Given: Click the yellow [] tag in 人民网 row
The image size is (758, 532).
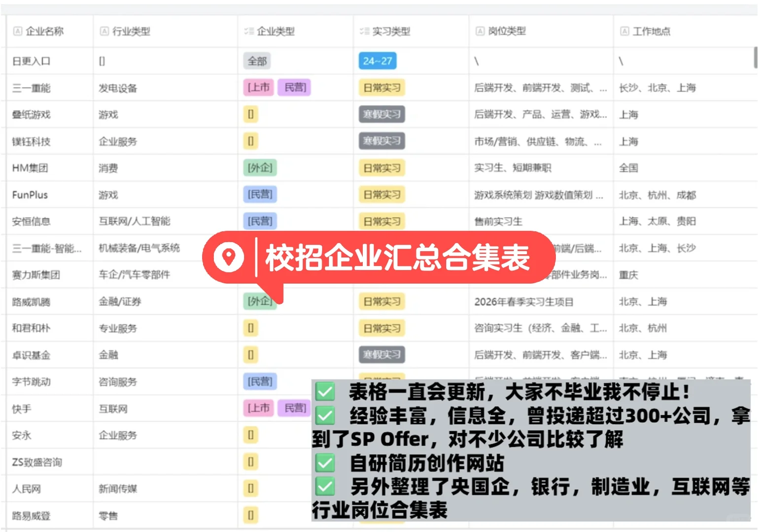Looking at the screenshot, I should 250,488.
